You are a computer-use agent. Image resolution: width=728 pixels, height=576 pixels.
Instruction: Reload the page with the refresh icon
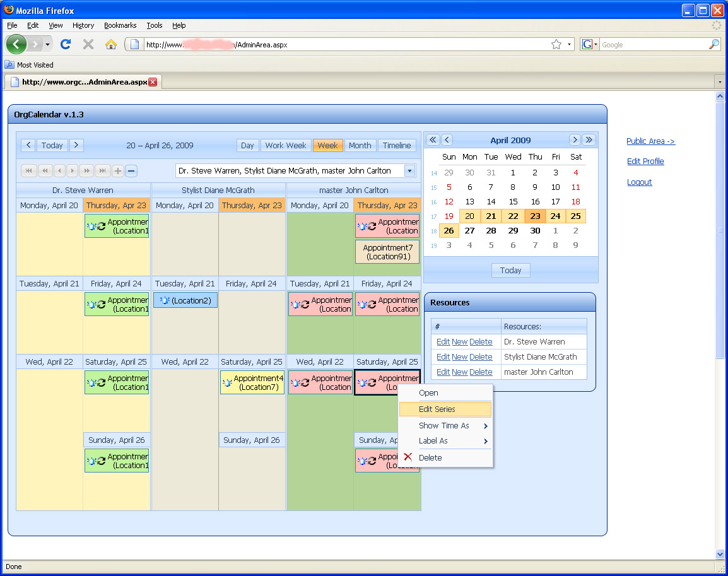pos(65,44)
